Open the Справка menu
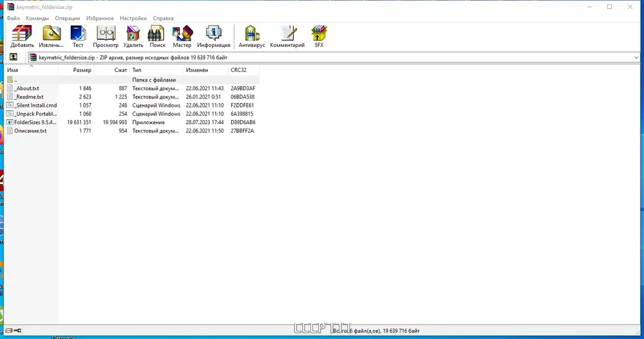Image resolution: width=644 pixels, height=339 pixels. coord(163,18)
